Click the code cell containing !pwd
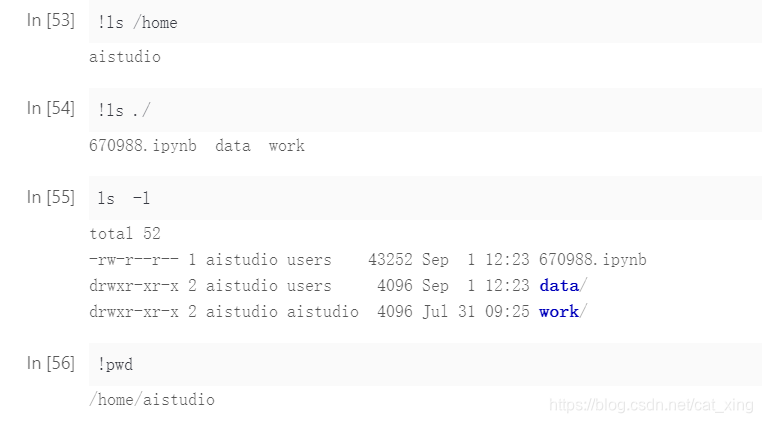 (425, 364)
